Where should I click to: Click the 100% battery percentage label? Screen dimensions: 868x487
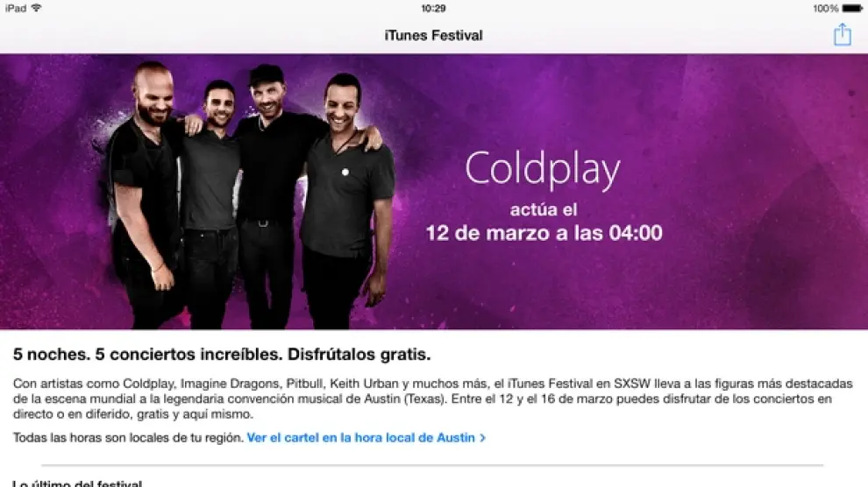pyautogui.click(x=825, y=8)
